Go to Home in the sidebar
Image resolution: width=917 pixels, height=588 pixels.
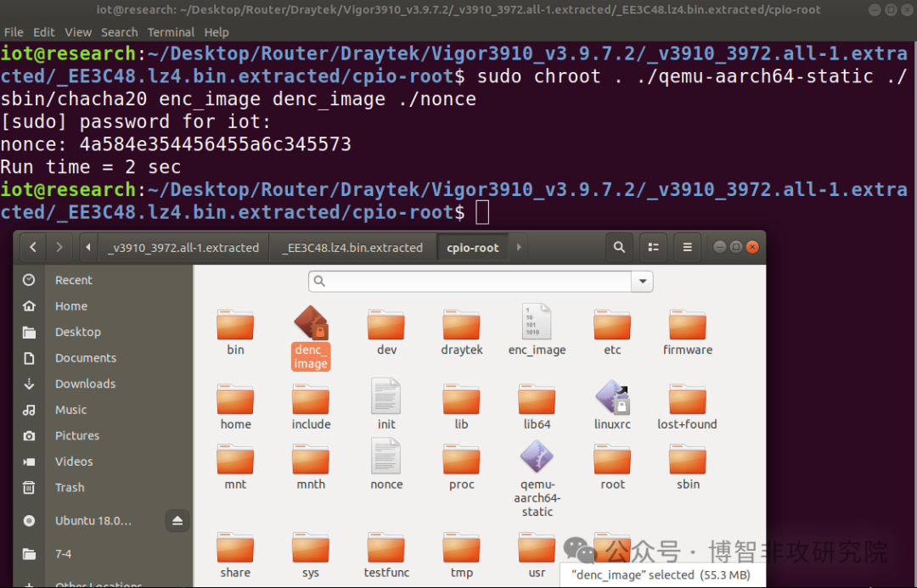coord(103,305)
